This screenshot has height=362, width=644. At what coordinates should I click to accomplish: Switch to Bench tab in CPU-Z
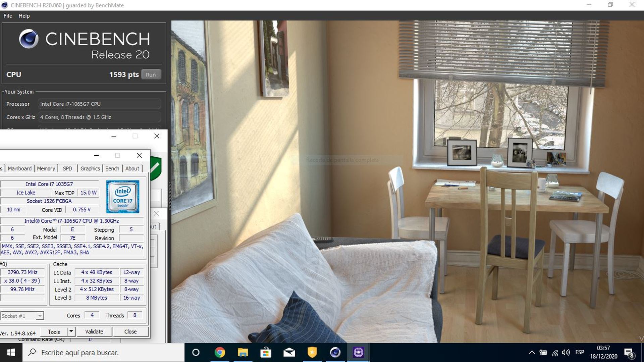(112, 168)
